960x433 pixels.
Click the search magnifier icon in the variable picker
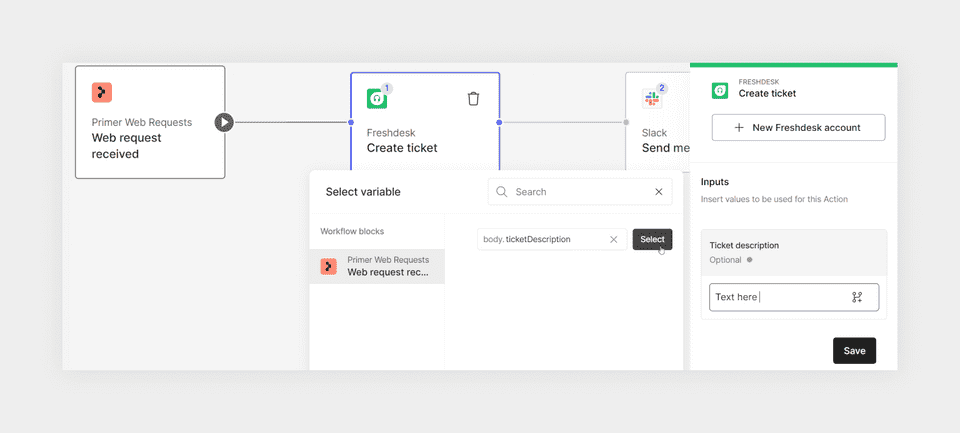(501, 192)
